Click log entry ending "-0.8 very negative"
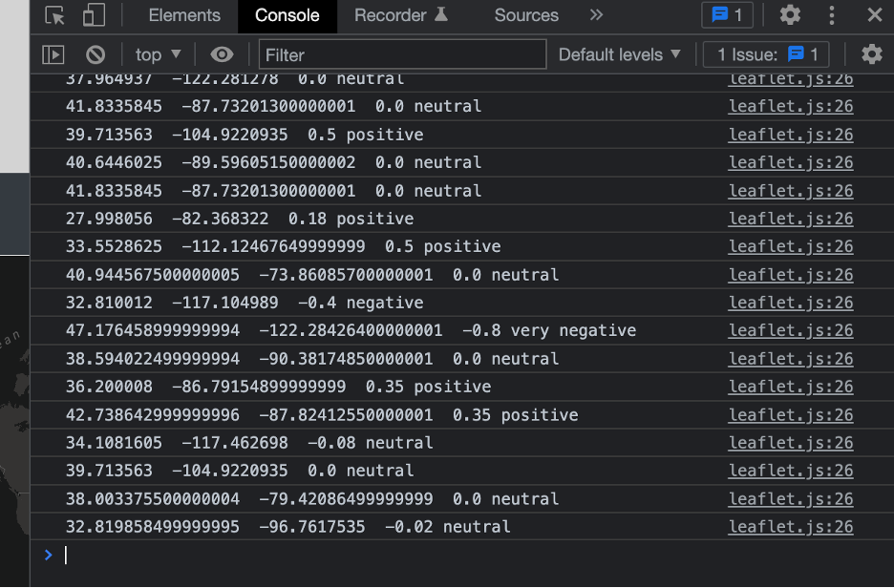The image size is (894, 588). (351, 330)
